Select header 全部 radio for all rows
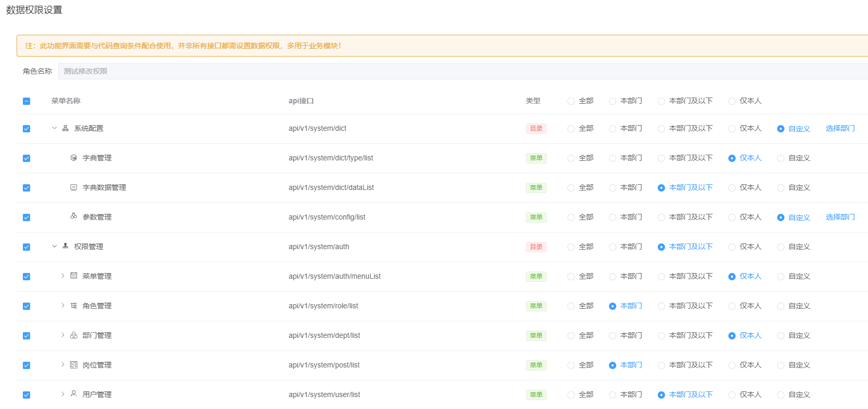This screenshot has width=868, height=409. pyautogui.click(x=571, y=101)
